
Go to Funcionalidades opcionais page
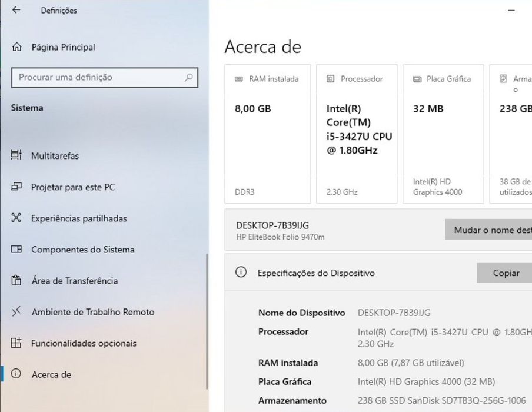[84, 343]
